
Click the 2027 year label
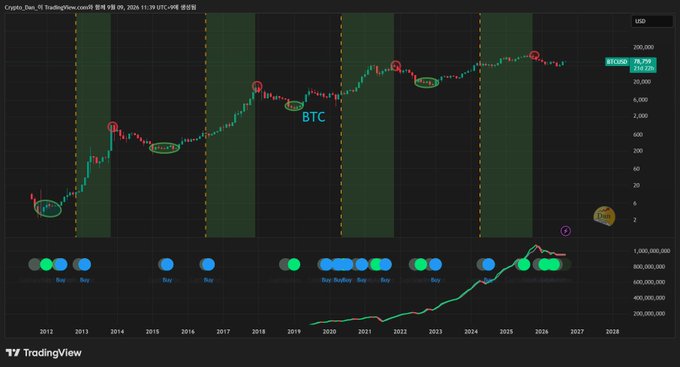pyautogui.click(x=577, y=331)
